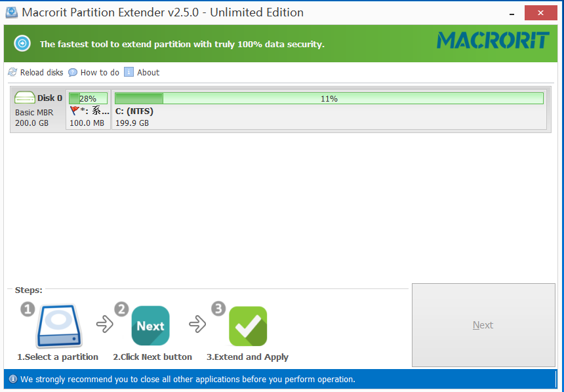This screenshot has width=564, height=392.
Task: Minimize the Macrorit Partition Extender window
Action: [x=512, y=13]
